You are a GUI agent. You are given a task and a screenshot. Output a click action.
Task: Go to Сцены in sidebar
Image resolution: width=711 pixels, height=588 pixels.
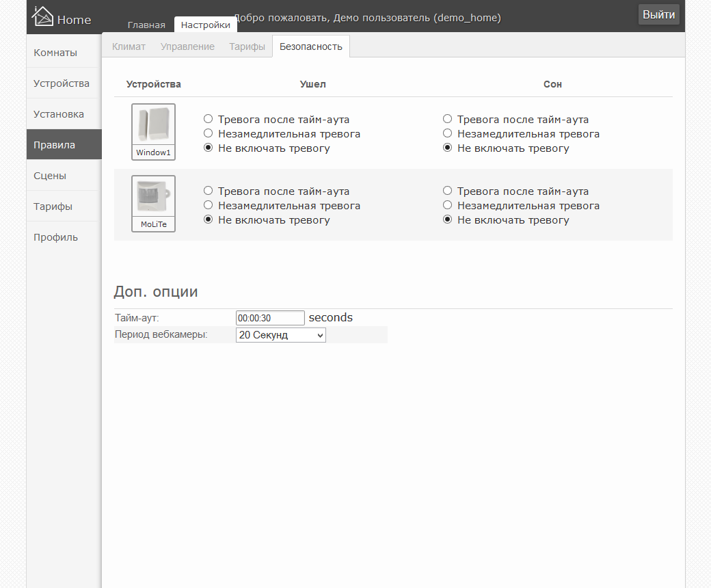click(x=63, y=176)
